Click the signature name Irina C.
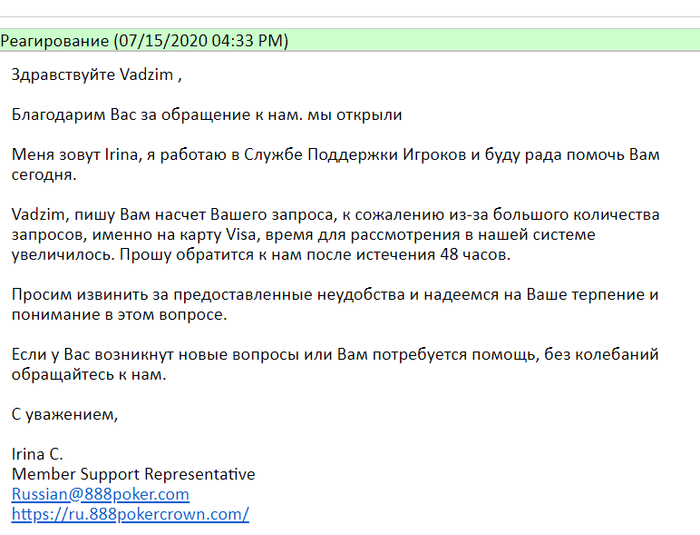This screenshot has height=535, width=700. click(x=37, y=454)
